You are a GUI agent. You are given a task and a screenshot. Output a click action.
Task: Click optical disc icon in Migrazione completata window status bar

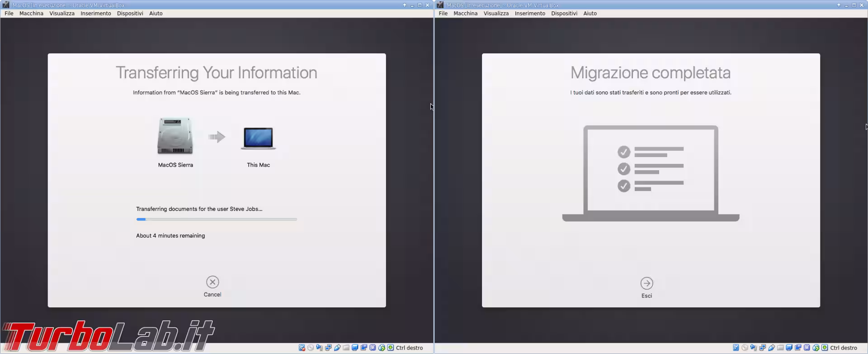click(745, 348)
